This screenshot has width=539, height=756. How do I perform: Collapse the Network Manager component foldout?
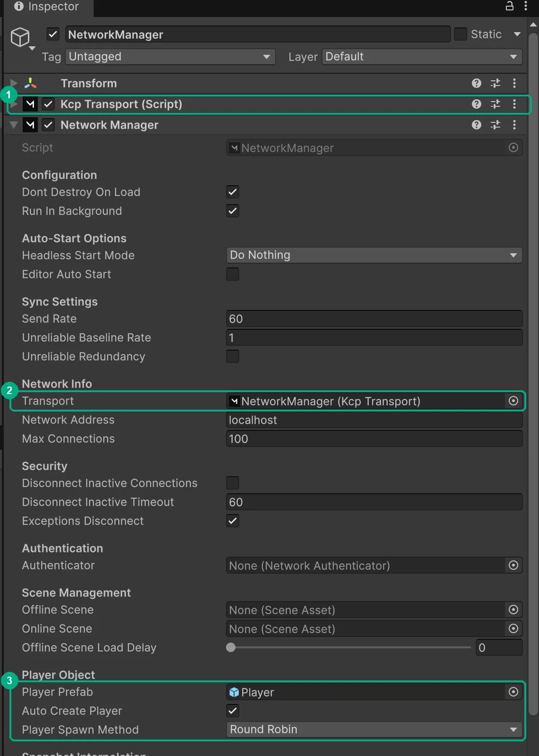pos(14,125)
